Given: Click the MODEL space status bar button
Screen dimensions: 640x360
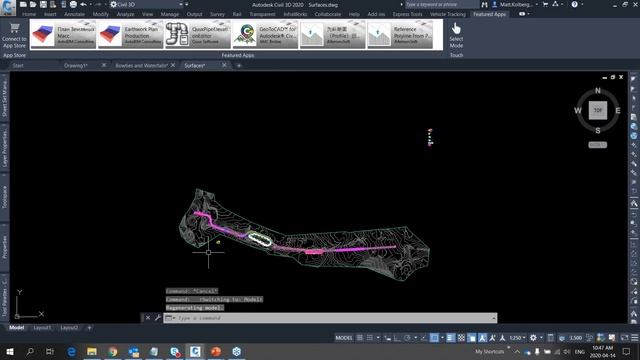Looking at the screenshot, I should coord(344,338).
